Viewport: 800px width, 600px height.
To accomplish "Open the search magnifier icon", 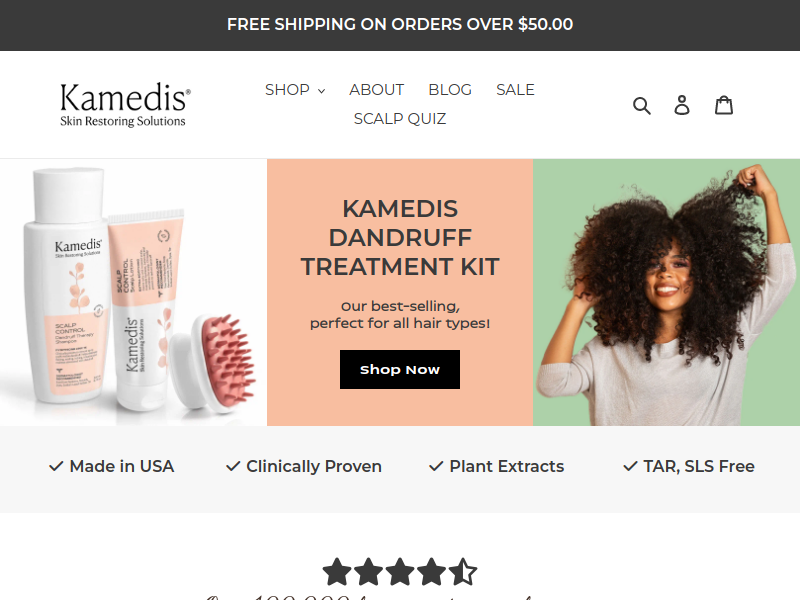I will coord(641,106).
